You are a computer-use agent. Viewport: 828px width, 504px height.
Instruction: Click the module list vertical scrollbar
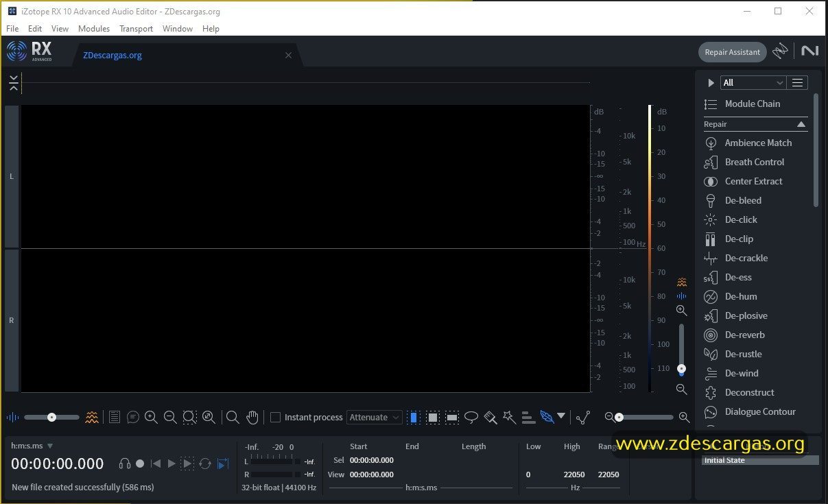(816, 149)
